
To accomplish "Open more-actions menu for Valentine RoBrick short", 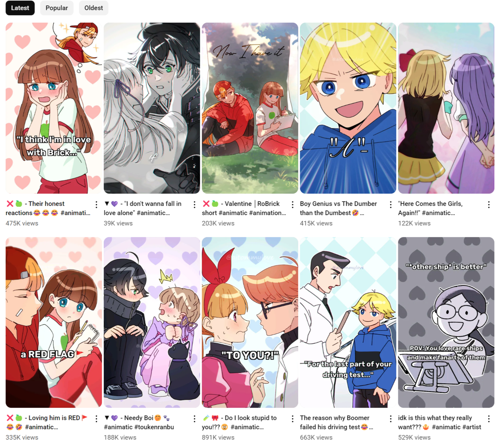I will 292,205.
